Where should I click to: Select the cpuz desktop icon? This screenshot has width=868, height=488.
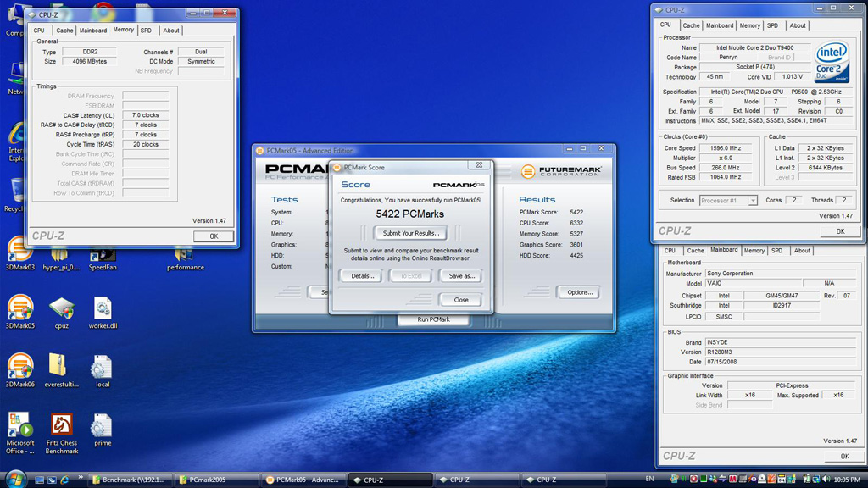tap(61, 313)
